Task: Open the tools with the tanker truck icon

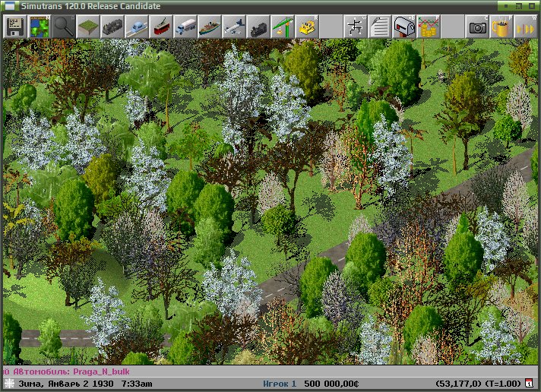Action: tap(185, 27)
